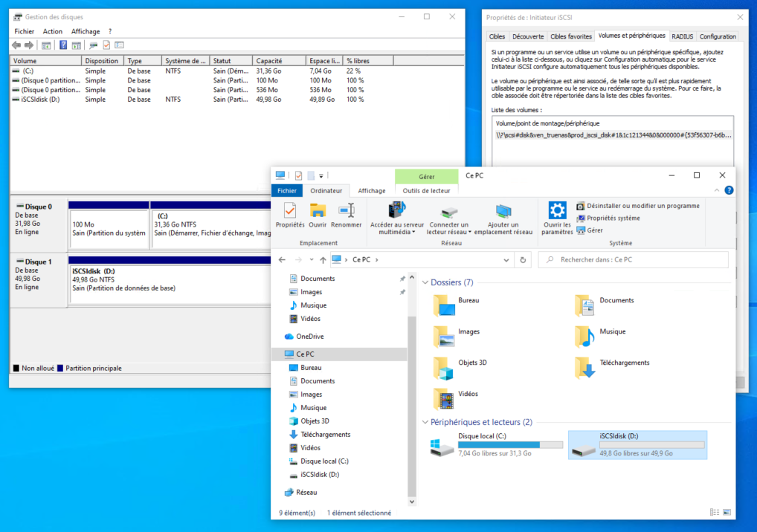The image size is (757, 532).
Task: Open Propriétés icon in the Explorer ribbon
Action: pos(289,211)
